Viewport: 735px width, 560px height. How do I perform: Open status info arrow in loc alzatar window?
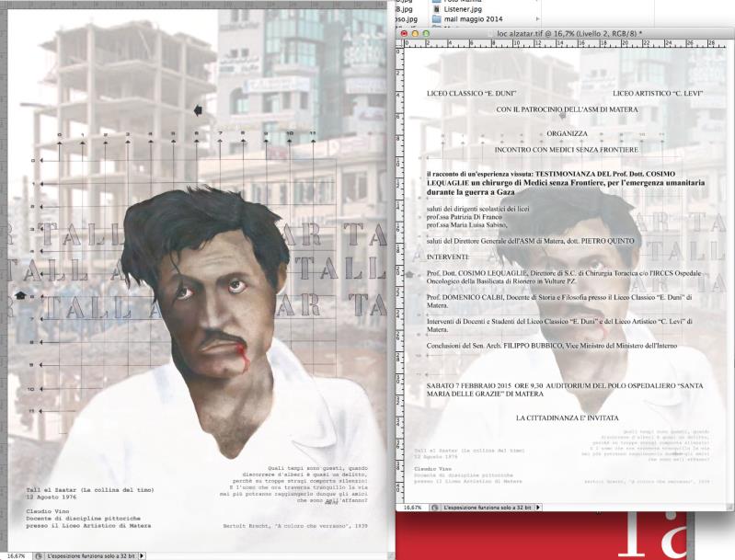(537, 508)
